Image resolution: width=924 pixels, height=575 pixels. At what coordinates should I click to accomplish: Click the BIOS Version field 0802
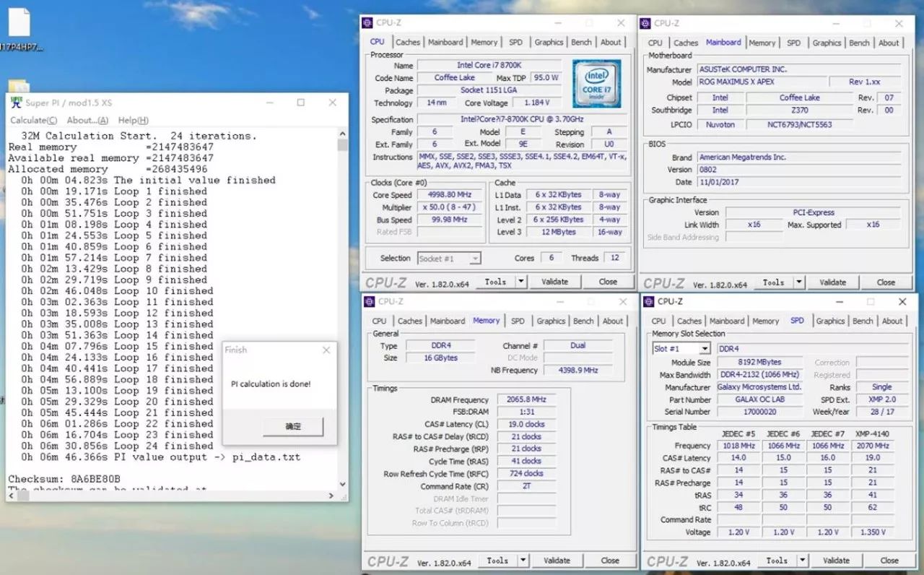click(x=798, y=170)
